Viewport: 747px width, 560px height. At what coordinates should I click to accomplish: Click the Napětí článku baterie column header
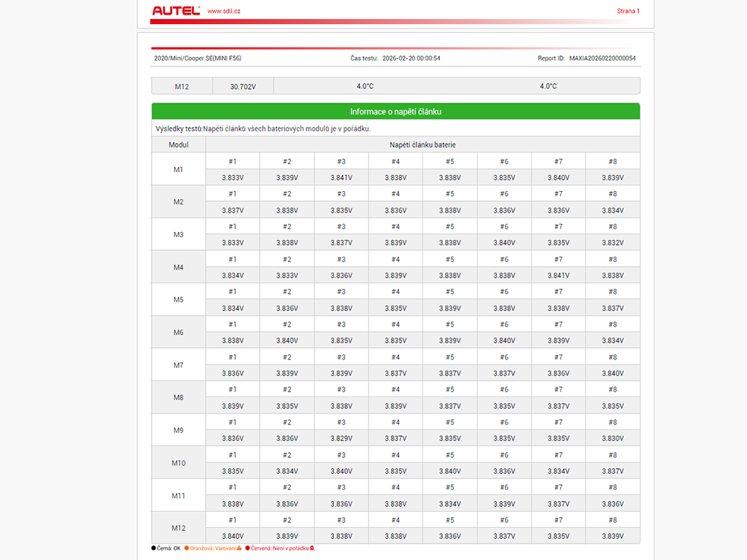point(422,144)
